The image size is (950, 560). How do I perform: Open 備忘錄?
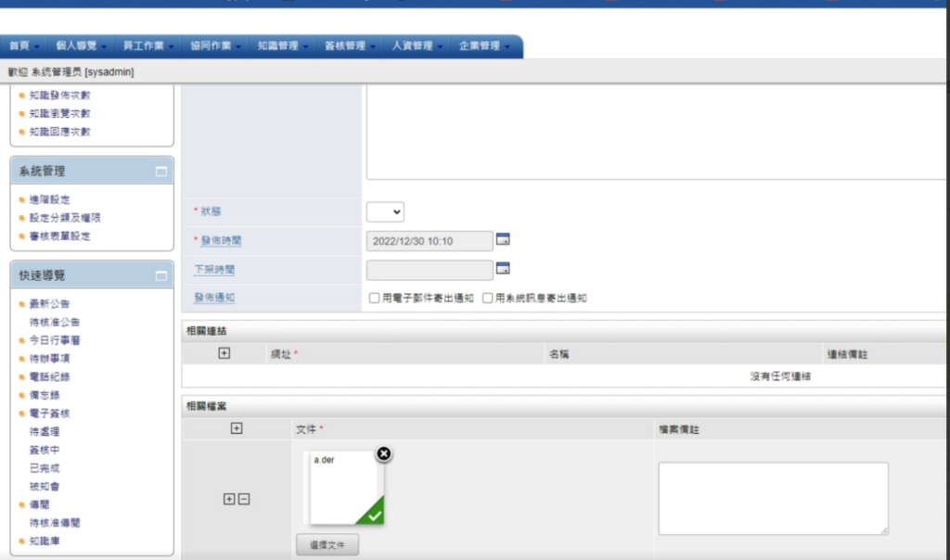[x=45, y=395]
